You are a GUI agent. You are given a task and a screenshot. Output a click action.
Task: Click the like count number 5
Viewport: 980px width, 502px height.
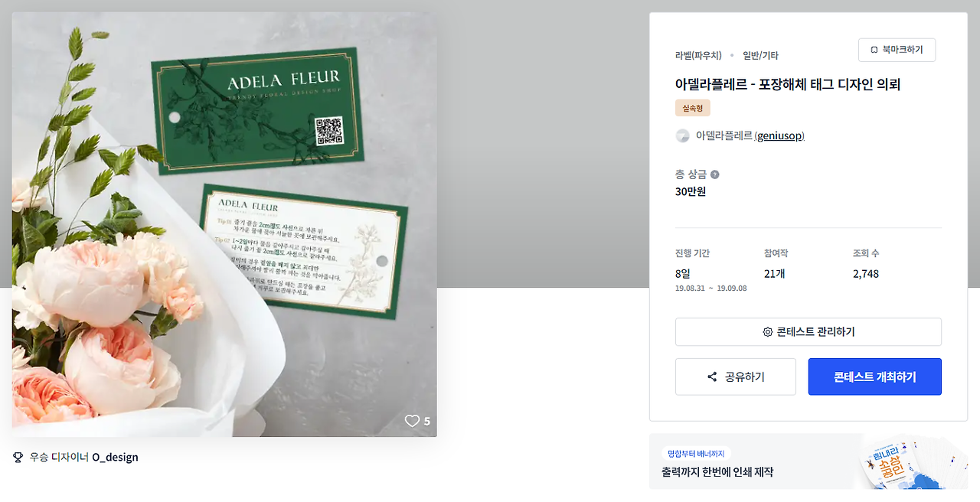point(427,421)
